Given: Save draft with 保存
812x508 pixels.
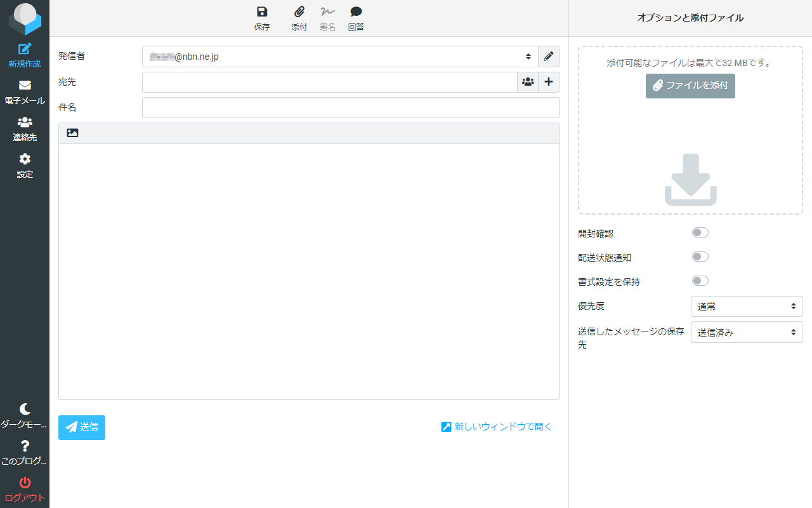Looking at the screenshot, I should [262, 18].
